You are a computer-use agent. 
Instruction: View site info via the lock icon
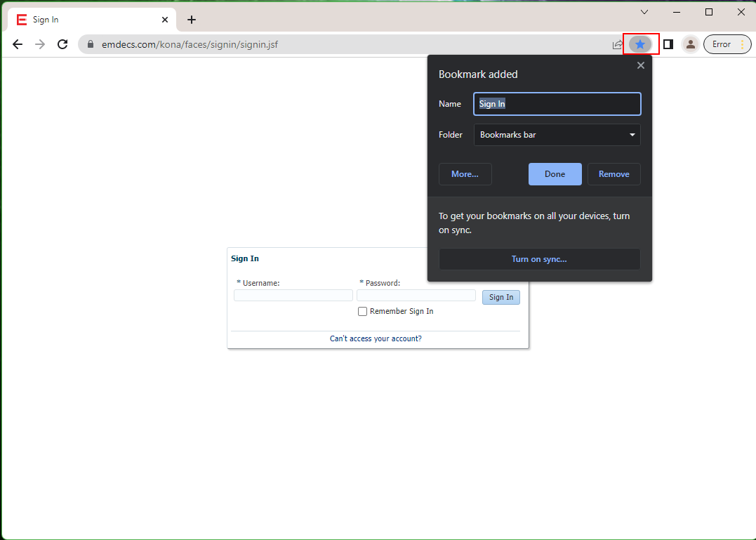coord(90,44)
